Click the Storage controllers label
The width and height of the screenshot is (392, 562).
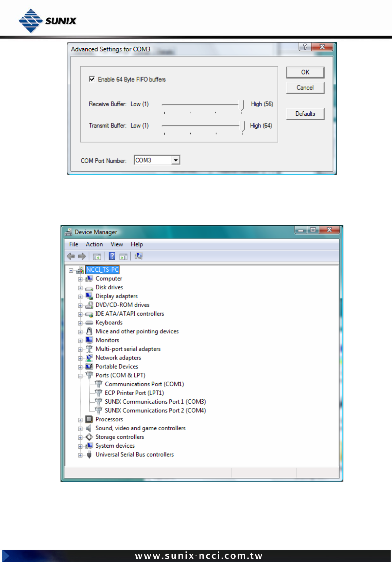click(120, 437)
